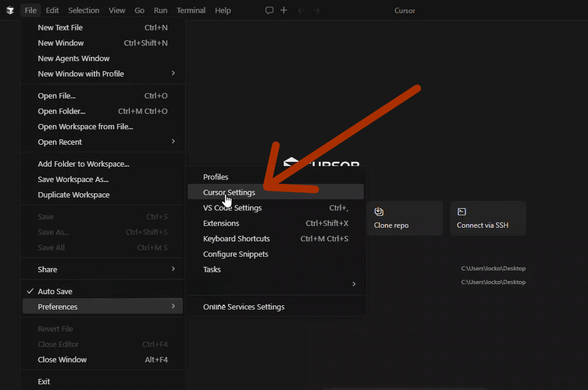Choose Close Window entry
This screenshot has height=390, width=588.
point(103,360)
